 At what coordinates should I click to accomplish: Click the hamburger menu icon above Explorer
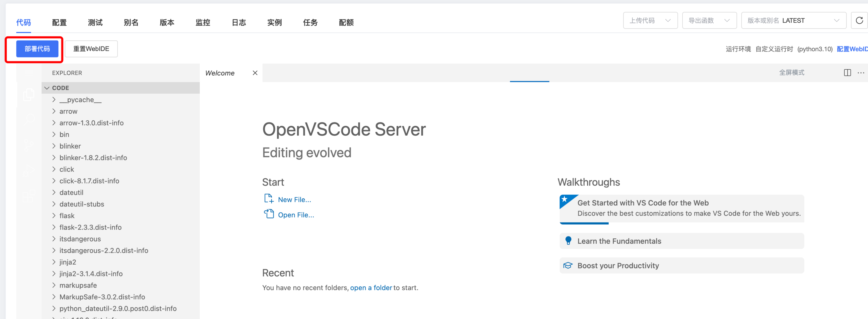29,73
